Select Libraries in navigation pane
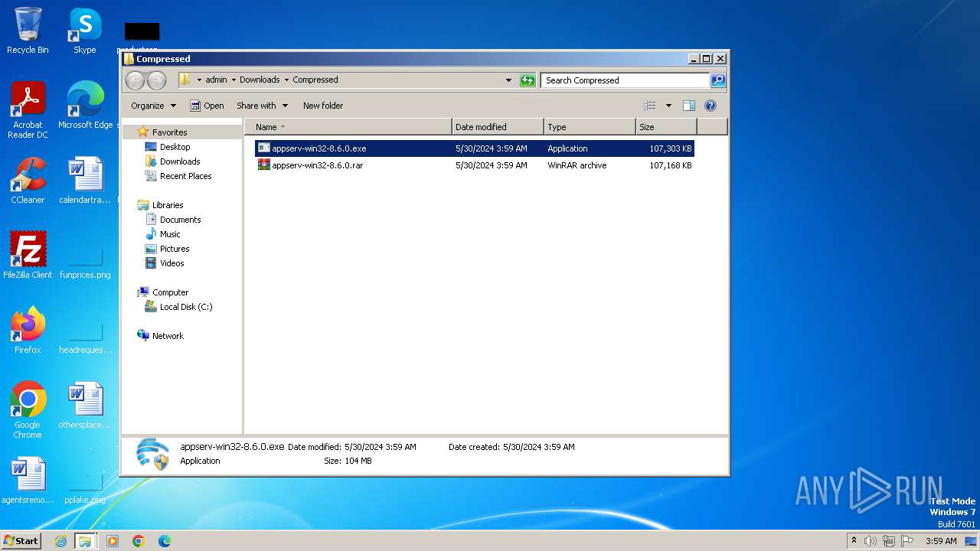This screenshot has height=551, width=980. [168, 205]
